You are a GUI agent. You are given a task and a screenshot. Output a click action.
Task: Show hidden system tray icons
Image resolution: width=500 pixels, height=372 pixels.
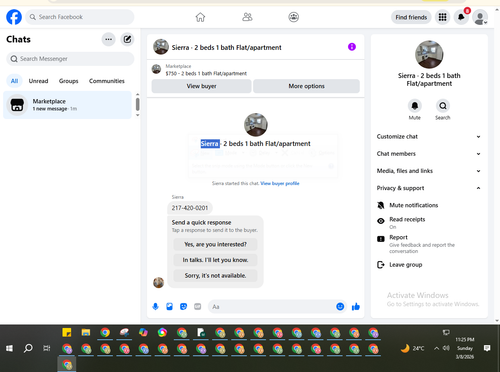tap(436, 348)
